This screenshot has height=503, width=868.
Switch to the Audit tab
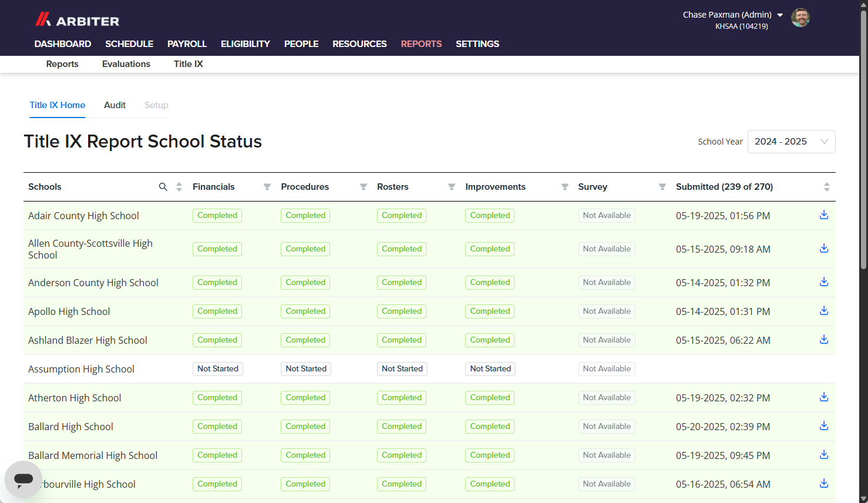click(x=115, y=105)
